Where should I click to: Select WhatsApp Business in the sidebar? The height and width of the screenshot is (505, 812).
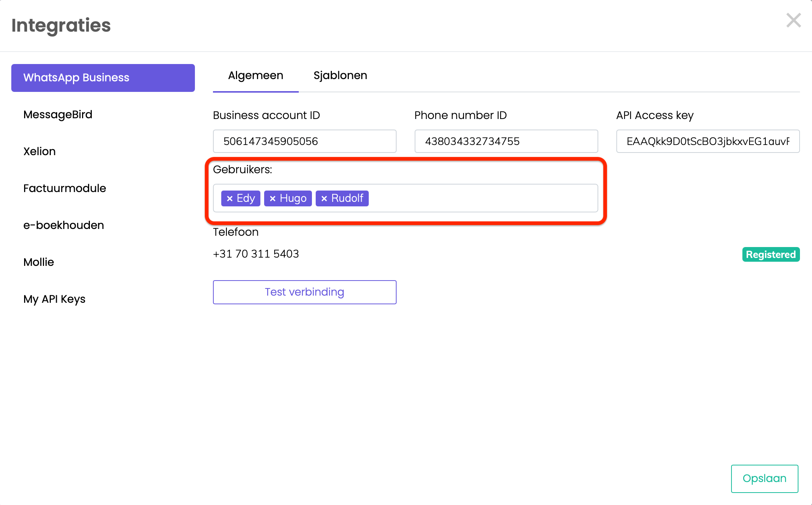pos(103,78)
